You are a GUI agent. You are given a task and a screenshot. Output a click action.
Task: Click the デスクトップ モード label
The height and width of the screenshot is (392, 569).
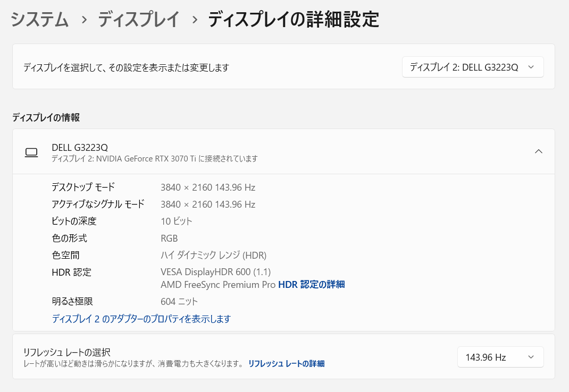coord(83,187)
